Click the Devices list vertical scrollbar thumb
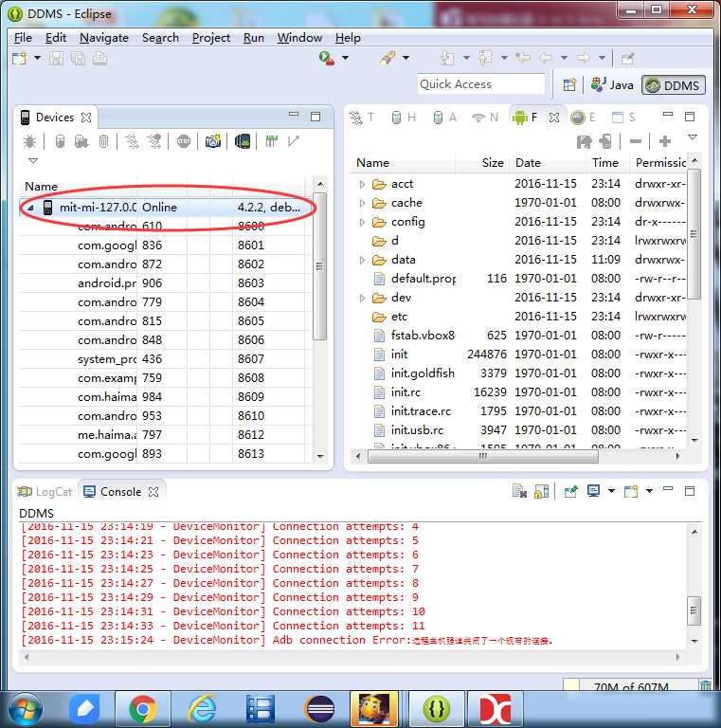Viewport: 721px width, 728px height. [319, 266]
